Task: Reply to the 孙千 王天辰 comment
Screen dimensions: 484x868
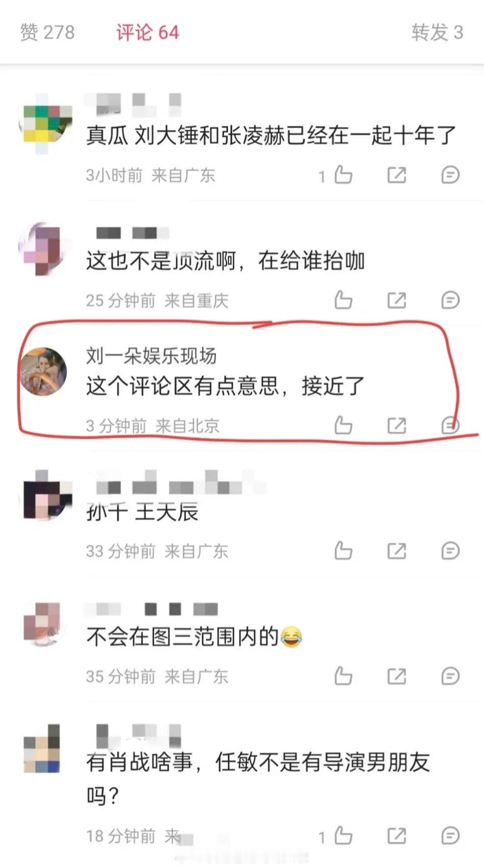Action: pos(450,551)
